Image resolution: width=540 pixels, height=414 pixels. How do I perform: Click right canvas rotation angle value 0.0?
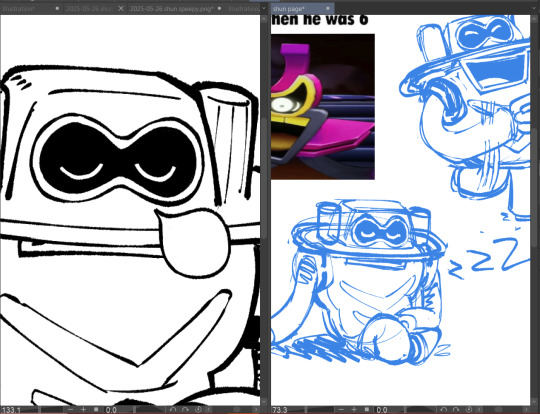[382, 410]
